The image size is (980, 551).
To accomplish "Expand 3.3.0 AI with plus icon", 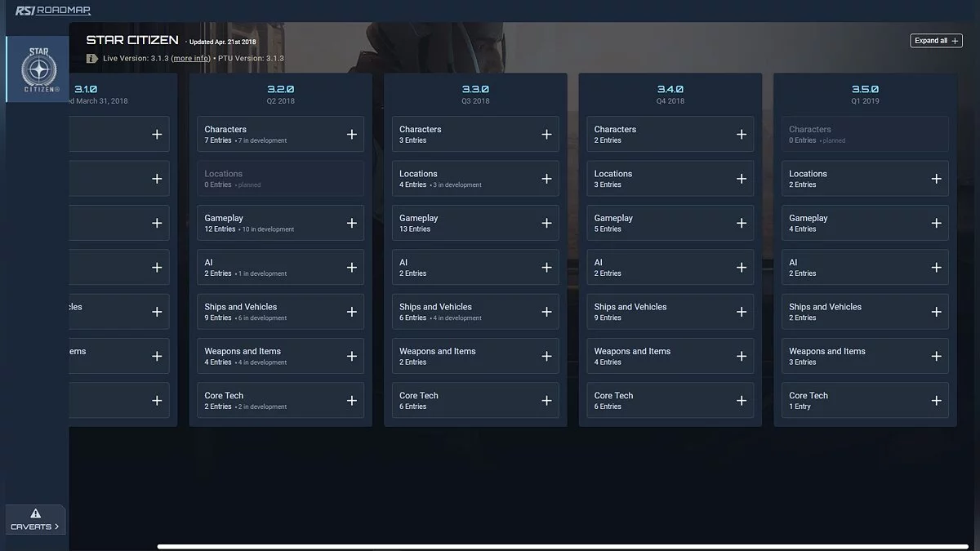I will [547, 268].
